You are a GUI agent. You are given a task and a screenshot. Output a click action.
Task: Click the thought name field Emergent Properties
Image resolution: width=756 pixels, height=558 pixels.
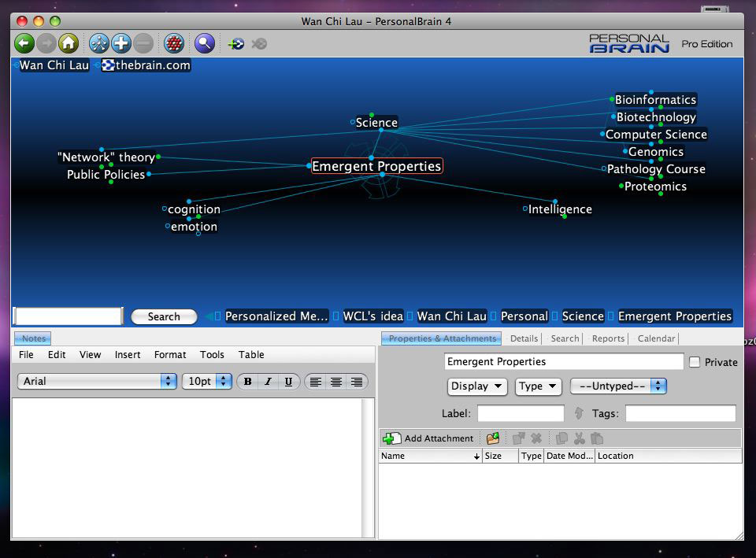pos(564,361)
